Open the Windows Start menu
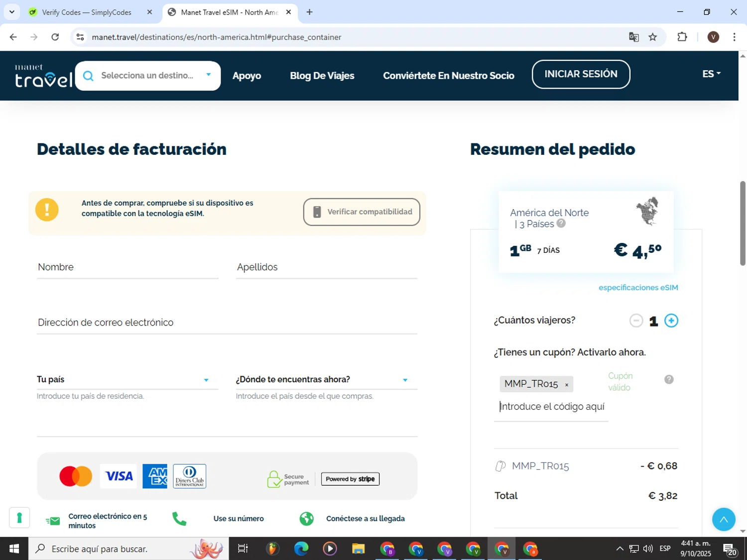The image size is (747, 560). point(14,549)
